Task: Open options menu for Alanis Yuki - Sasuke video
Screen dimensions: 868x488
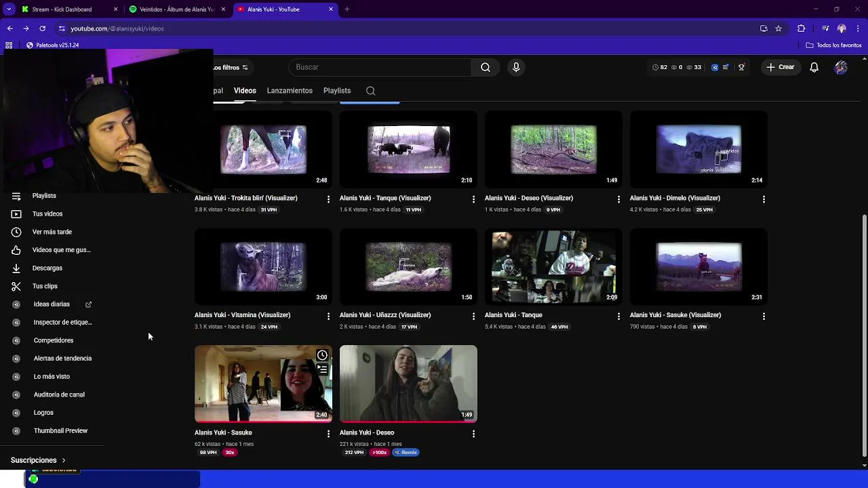Action: click(328, 434)
